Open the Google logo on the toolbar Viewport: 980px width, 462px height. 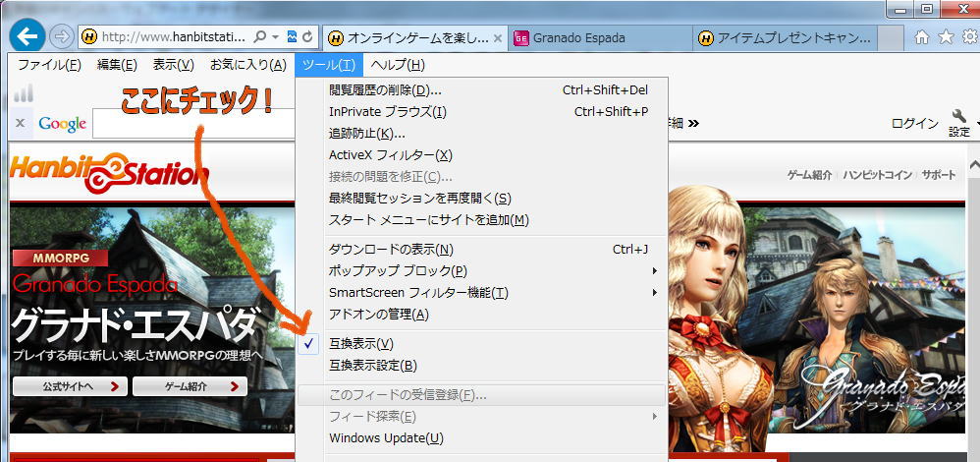tap(62, 123)
